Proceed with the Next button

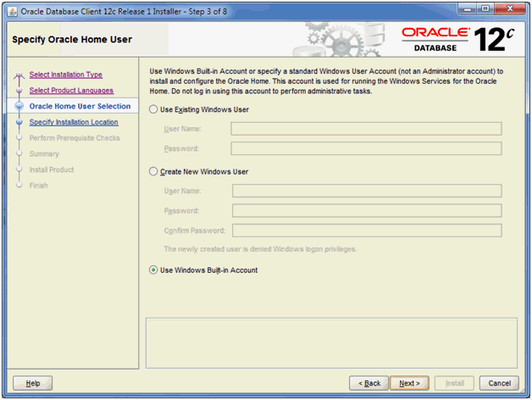[409, 383]
